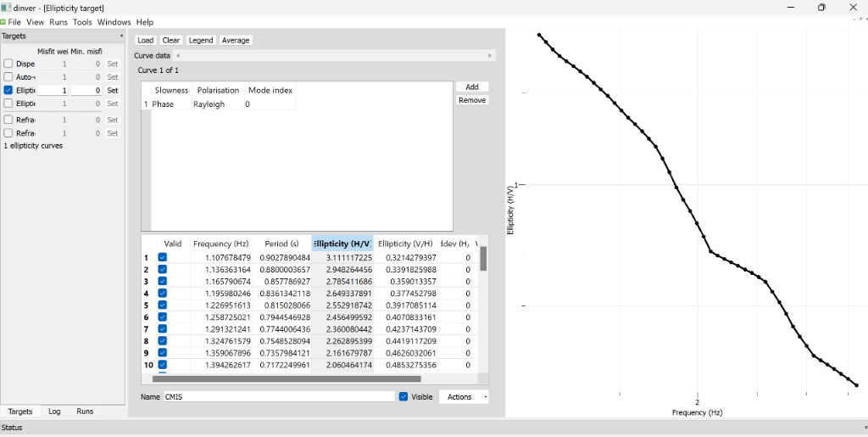
Task: Open the Tools menu
Action: tap(82, 22)
